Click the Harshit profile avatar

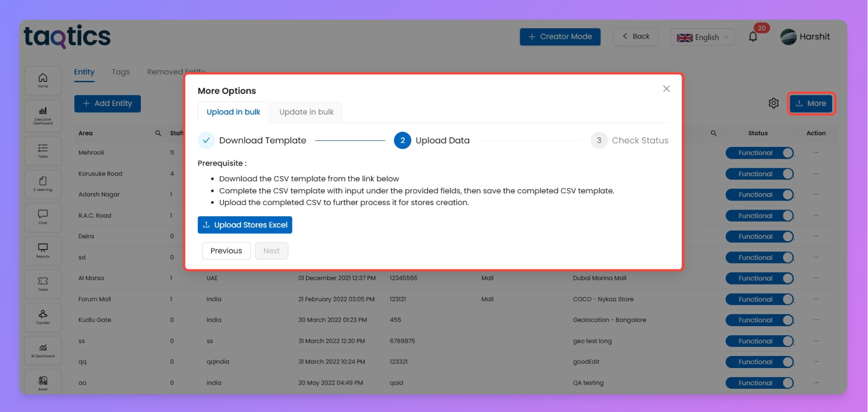(788, 37)
